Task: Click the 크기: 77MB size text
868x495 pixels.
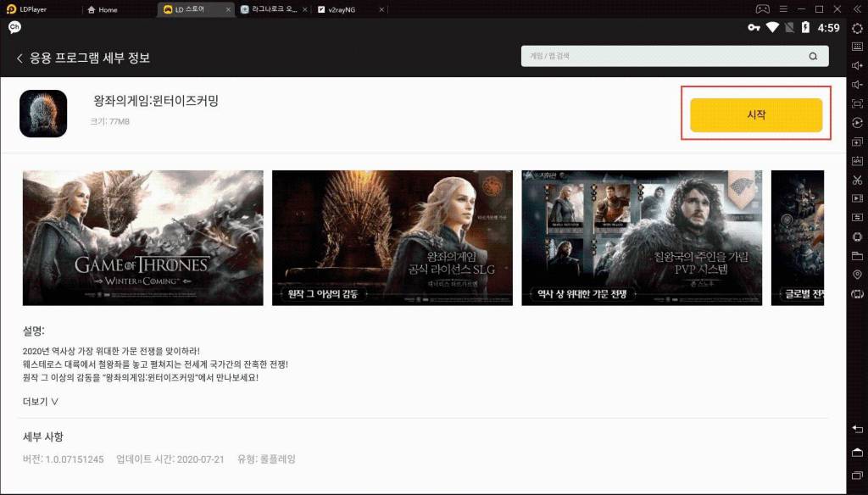Action: point(109,121)
